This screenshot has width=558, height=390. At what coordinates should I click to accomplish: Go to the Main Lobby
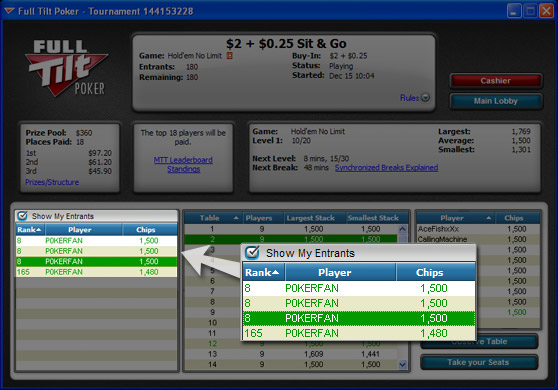coord(496,101)
